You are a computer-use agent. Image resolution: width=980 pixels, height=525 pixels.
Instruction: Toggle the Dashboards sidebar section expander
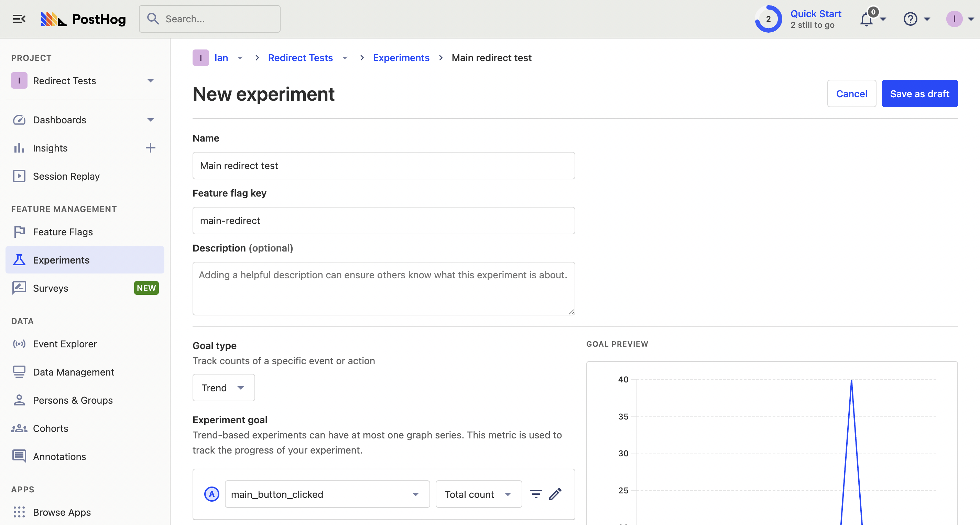(150, 119)
